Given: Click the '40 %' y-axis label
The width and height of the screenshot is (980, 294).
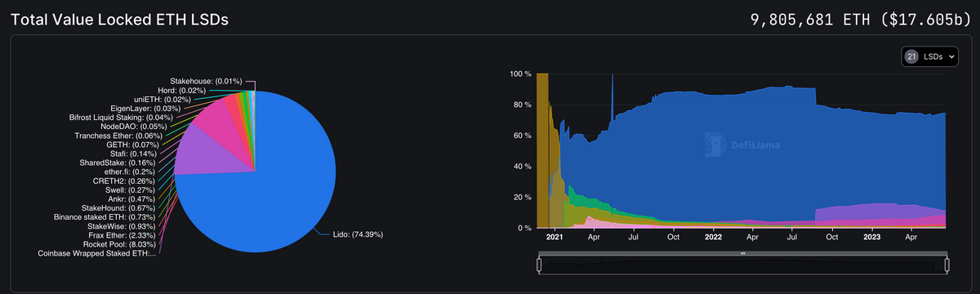Looking at the screenshot, I should pyautogui.click(x=523, y=167).
